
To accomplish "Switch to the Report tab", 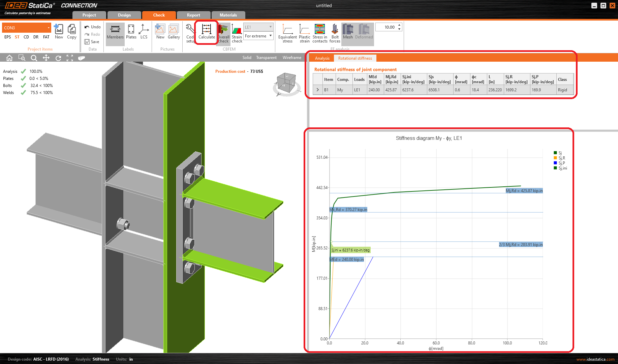I will 193,15.
